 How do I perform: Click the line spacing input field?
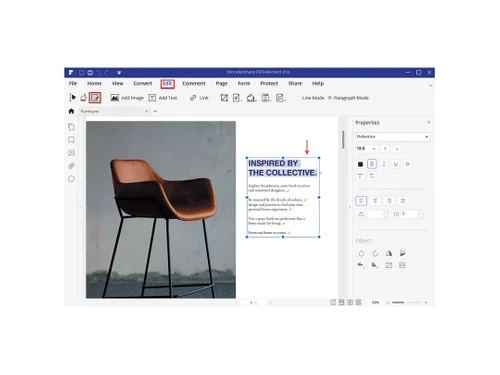coord(409,214)
